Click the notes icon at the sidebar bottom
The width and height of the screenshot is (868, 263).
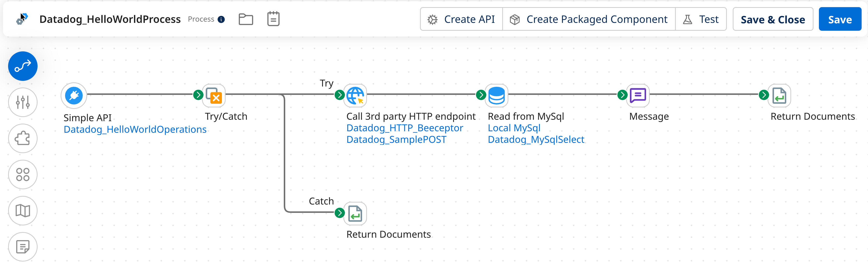point(23,247)
